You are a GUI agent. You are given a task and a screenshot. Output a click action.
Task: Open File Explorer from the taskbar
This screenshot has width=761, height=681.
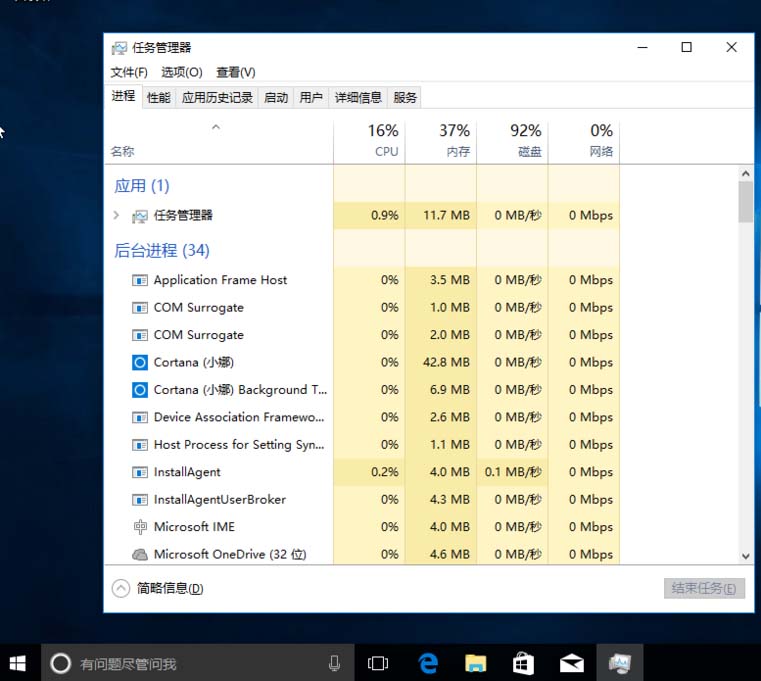476,663
